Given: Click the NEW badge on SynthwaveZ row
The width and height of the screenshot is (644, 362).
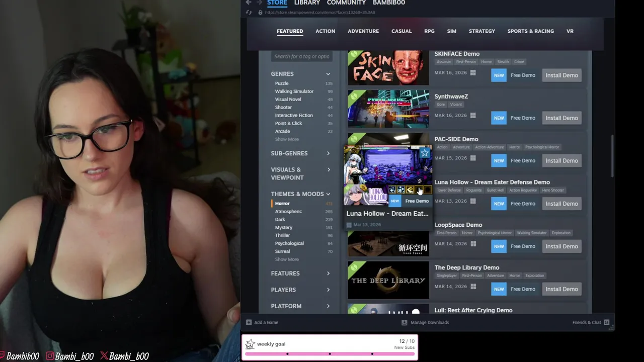Looking at the screenshot, I should coord(499,118).
